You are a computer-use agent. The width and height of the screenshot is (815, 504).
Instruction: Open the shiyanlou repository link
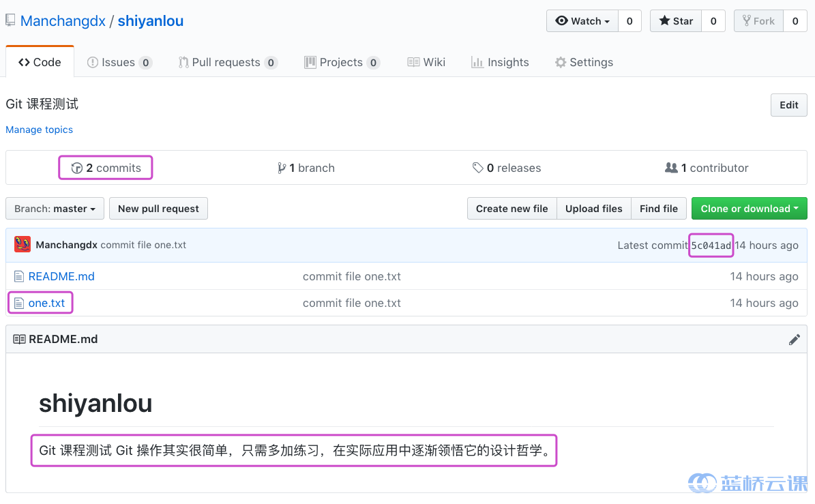(x=151, y=20)
